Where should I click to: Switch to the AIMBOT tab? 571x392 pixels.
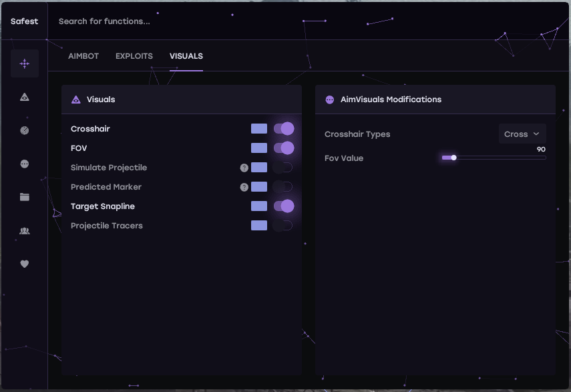coord(83,56)
